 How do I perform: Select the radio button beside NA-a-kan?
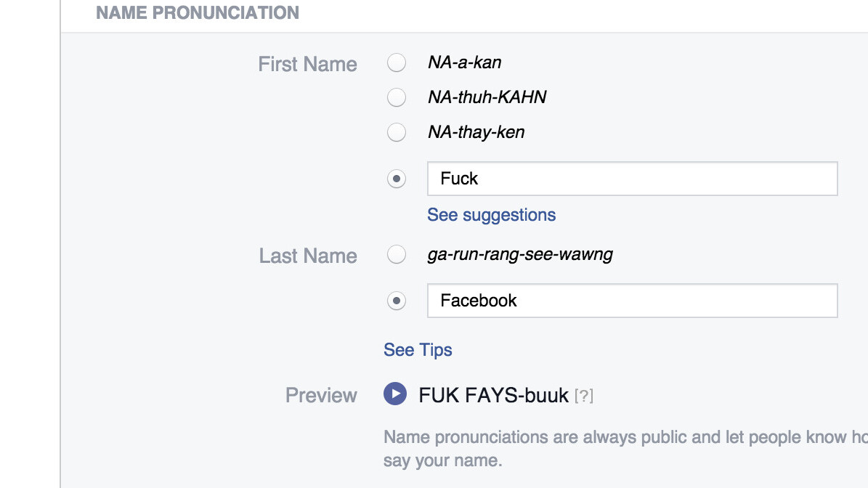(x=397, y=62)
